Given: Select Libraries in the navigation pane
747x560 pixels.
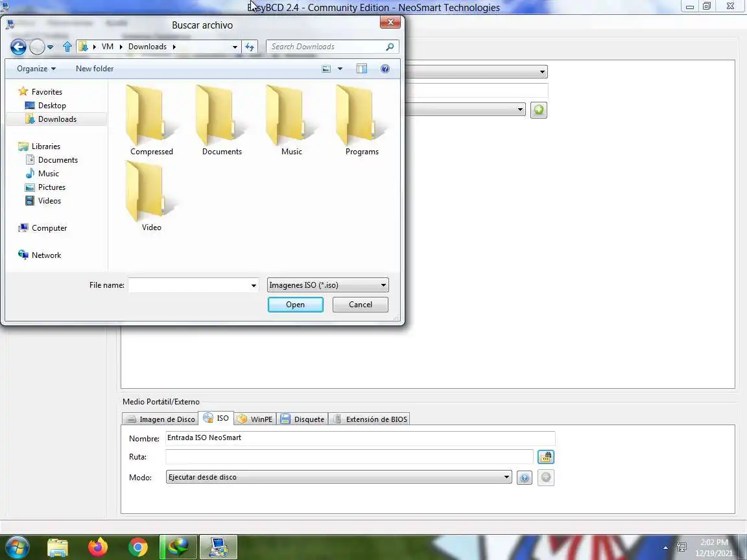Looking at the screenshot, I should [x=46, y=146].
